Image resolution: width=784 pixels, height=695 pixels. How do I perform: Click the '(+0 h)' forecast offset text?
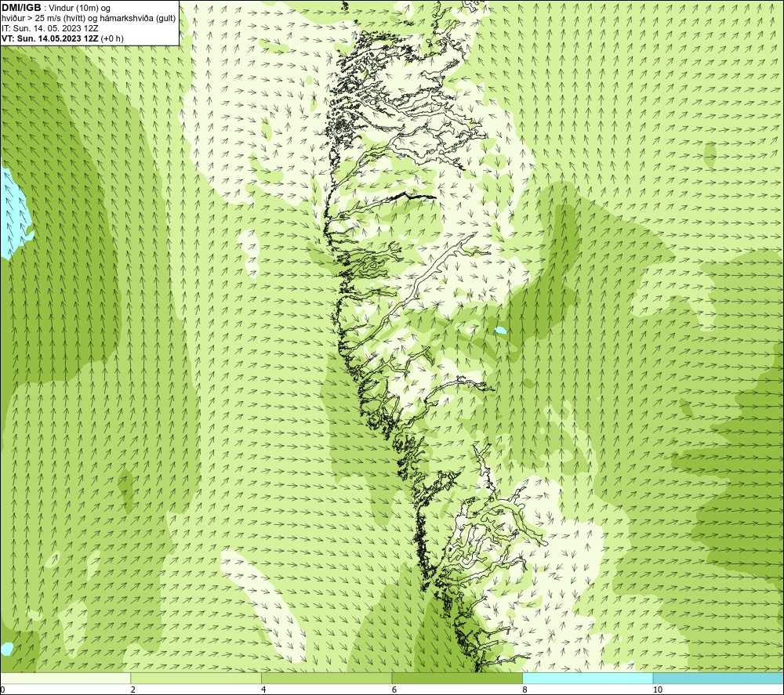click(x=112, y=38)
